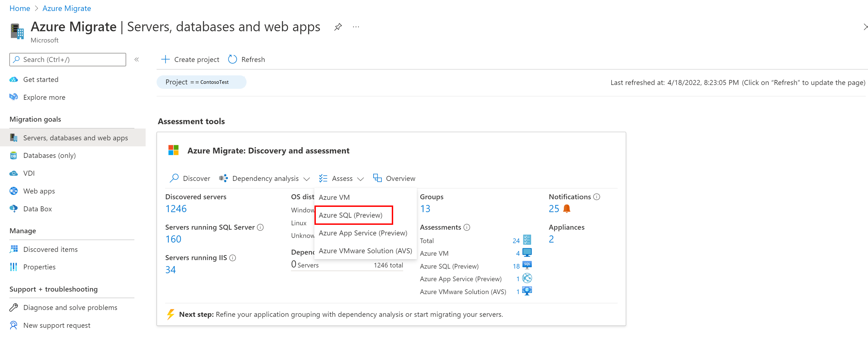Click Refresh button to update page

coord(247,59)
